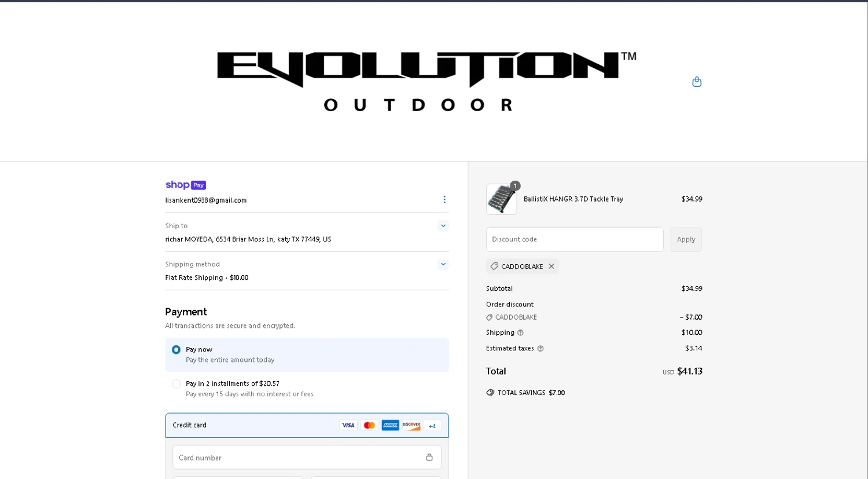Show the +4 more card types

(x=432, y=426)
